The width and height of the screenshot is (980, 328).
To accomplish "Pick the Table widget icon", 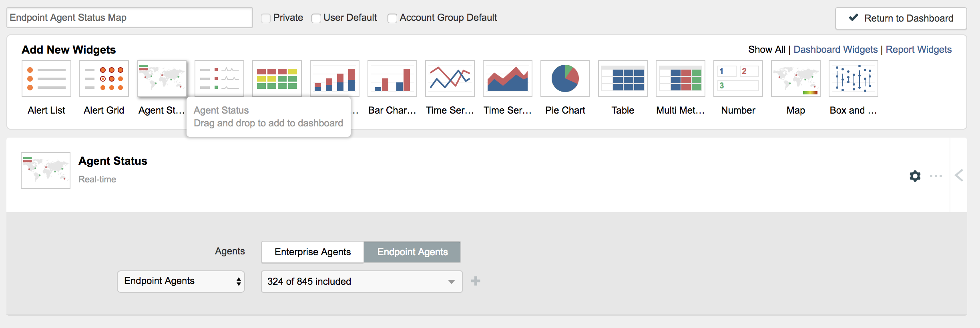I will click(623, 78).
